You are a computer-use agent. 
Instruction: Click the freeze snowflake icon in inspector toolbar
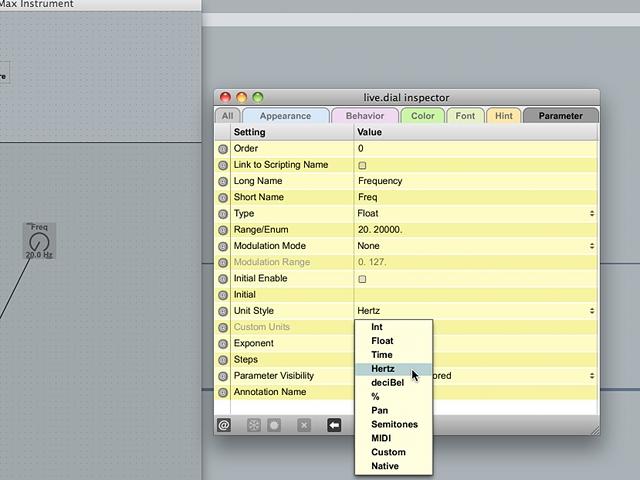(x=253, y=425)
